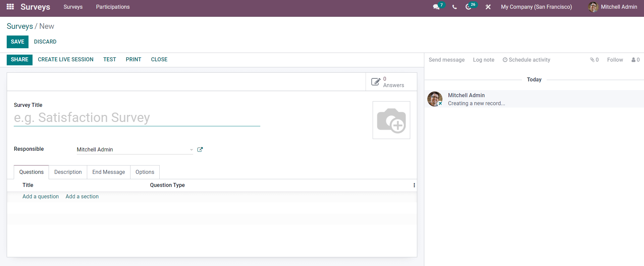This screenshot has height=266, width=644.
Task: Open the apps grid menu icon
Action: [10, 7]
